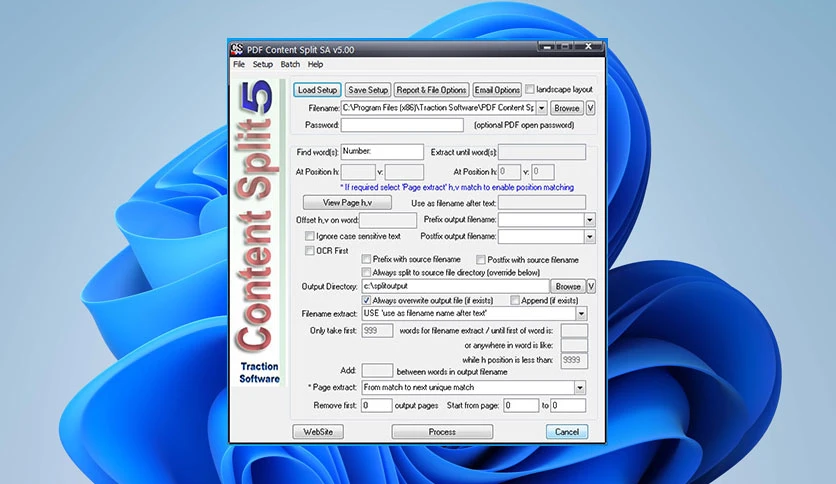Screen dimensions: 836x484
Task: Toggle Ignore case sensitive text
Action: pos(309,236)
